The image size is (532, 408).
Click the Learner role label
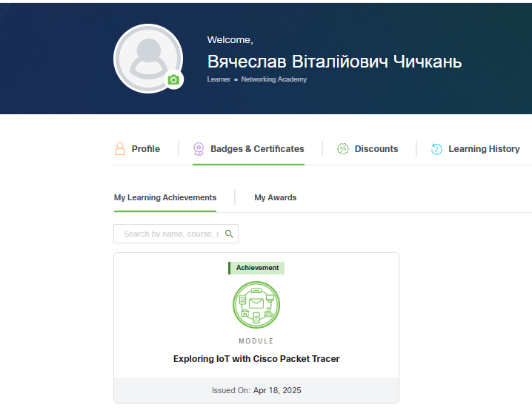pyautogui.click(x=219, y=79)
